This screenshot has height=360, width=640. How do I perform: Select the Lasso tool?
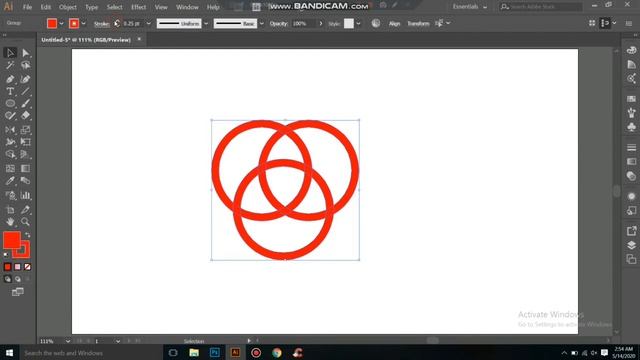click(25, 65)
